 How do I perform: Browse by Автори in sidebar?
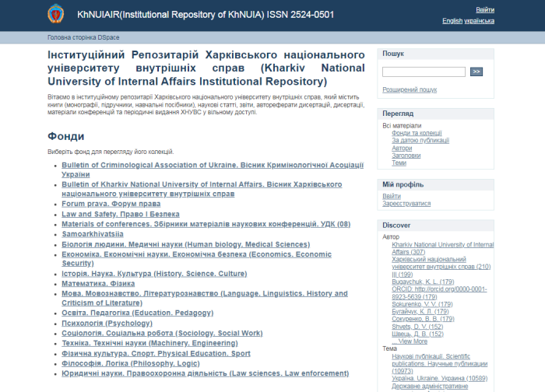point(402,148)
